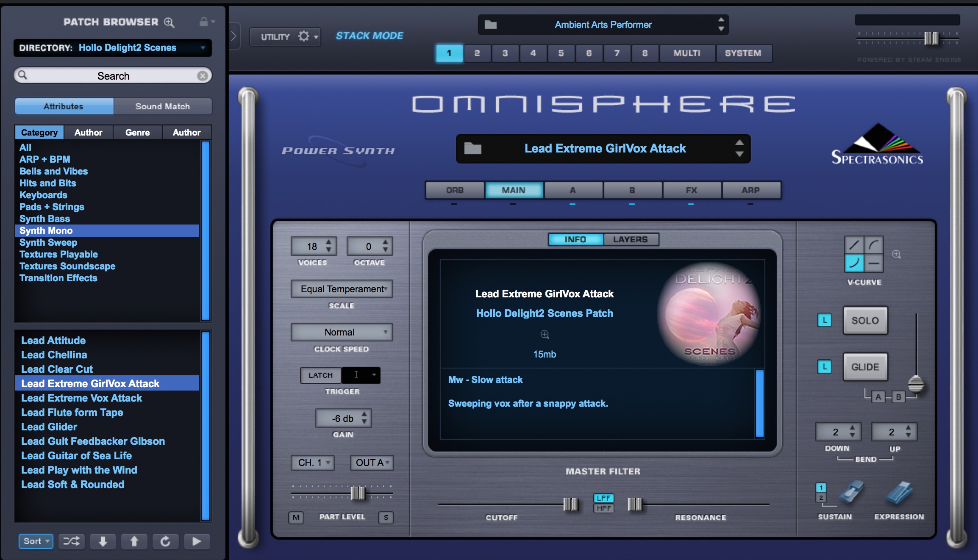The width and height of the screenshot is (978, 560).
Task: Select part 2 tab
Action: point(477,53)
